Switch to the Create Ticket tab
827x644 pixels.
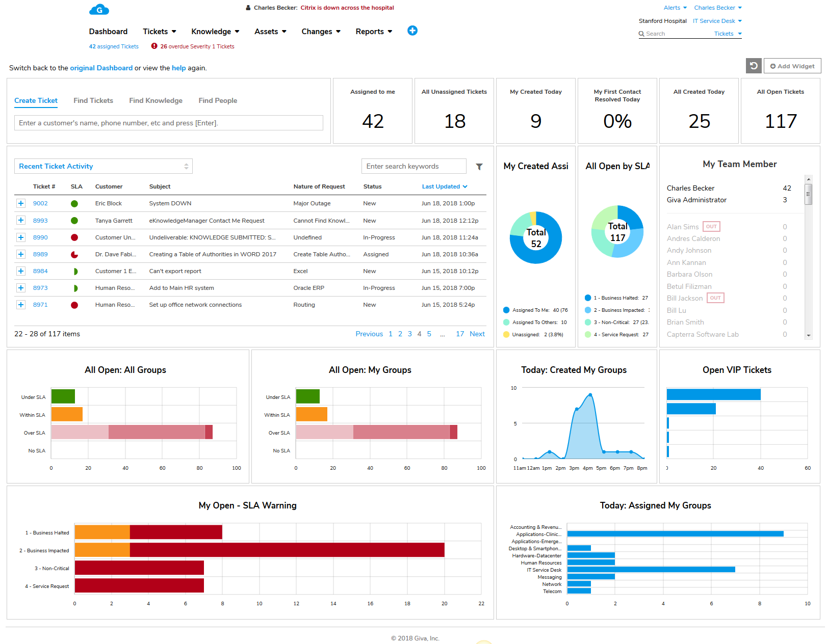tap(36, 101)
